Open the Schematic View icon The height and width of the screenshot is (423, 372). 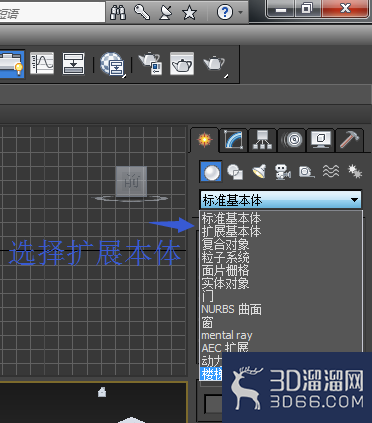point(74,63)
